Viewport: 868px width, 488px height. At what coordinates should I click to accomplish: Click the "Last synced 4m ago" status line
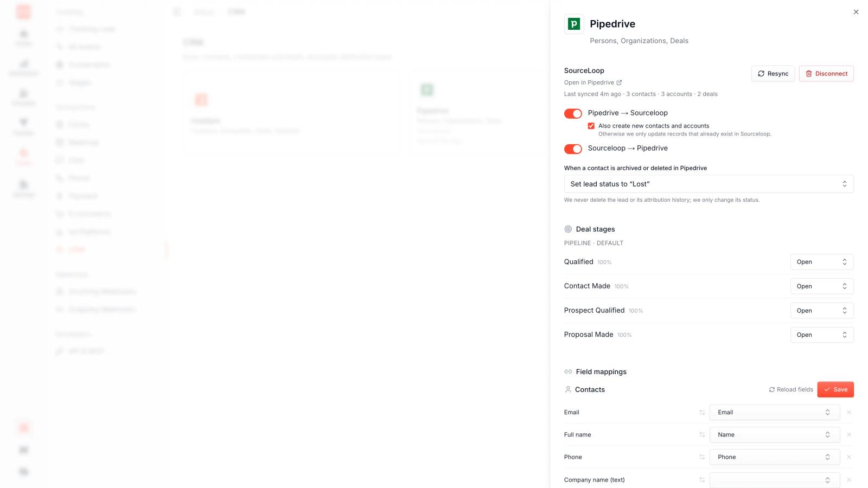[641, 94]
